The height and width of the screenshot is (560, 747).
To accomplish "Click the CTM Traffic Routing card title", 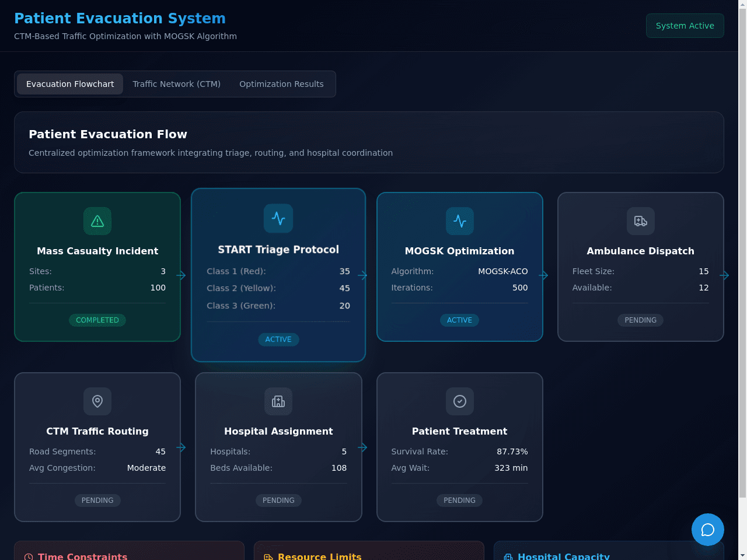I will coord(97,431).
